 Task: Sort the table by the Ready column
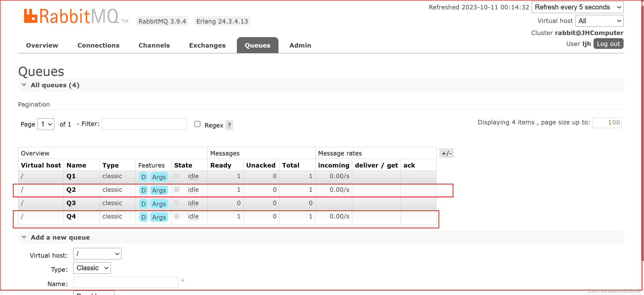(221, 165)
